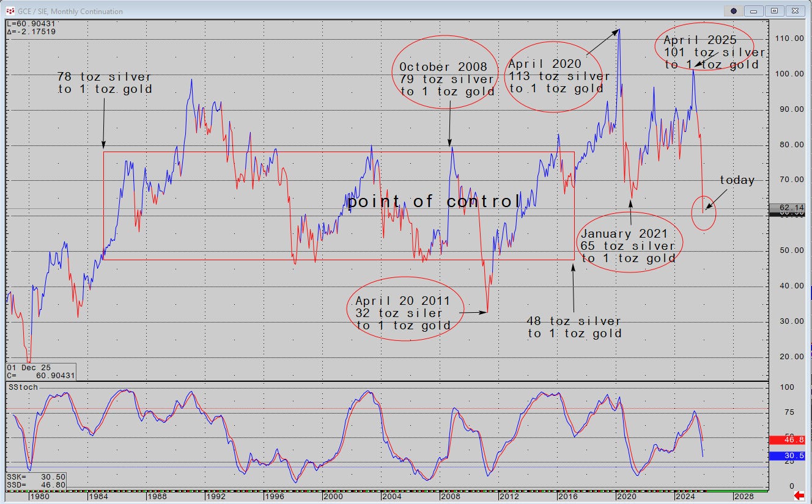Click the 'C= 60.90431' close value readout
The width and height of the screenshot is (812, 504).
click(x=40, y=375)
